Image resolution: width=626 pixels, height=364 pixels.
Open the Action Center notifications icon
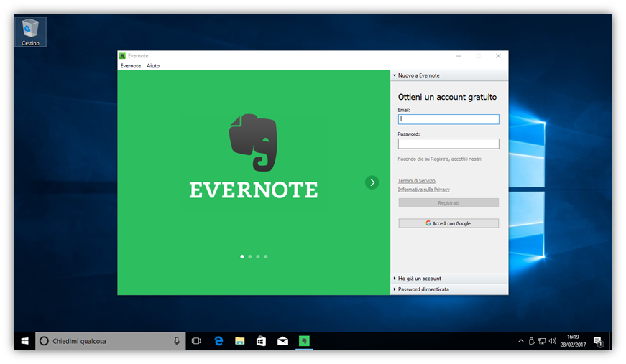(x=598, y=341)
